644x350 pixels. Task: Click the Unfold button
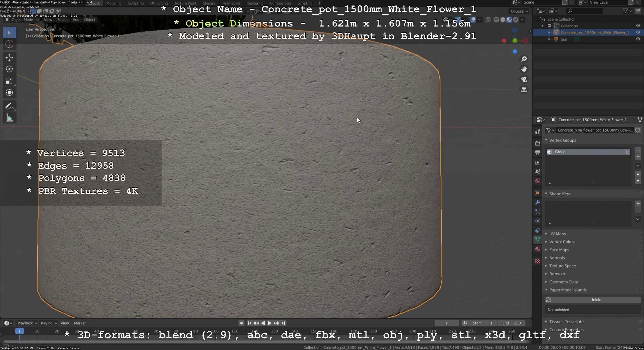[595, 300]
